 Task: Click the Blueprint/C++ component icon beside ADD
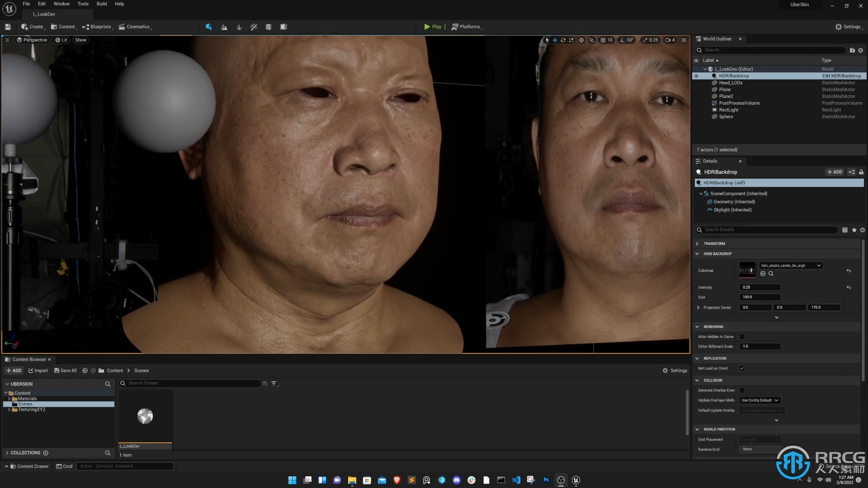(x=852, y=172)
